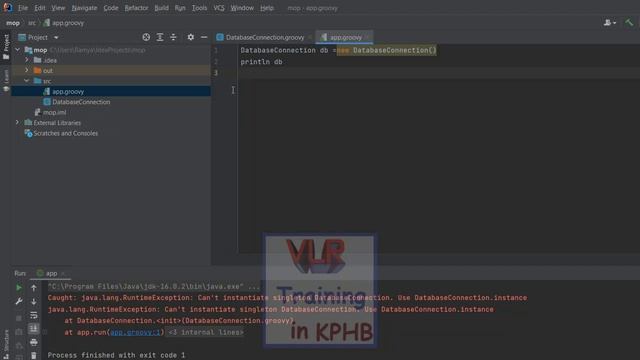Toggle soft-wrap in Run console
640x360 pixels.
pyautogui.click(x=34, y=315)
